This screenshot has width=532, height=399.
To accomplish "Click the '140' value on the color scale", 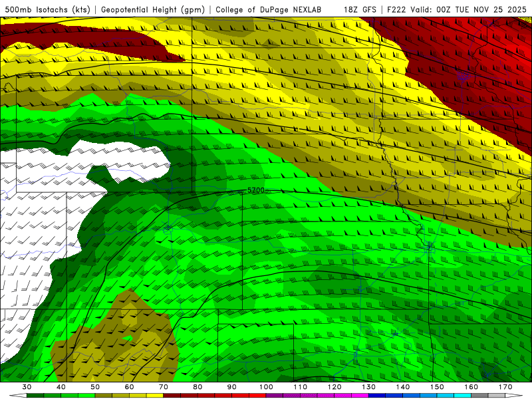I will pos(403,387).
